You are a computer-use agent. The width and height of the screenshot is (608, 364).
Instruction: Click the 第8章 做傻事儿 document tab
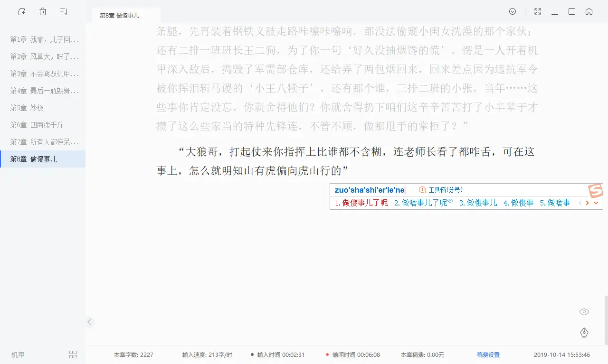coord(126,15)
